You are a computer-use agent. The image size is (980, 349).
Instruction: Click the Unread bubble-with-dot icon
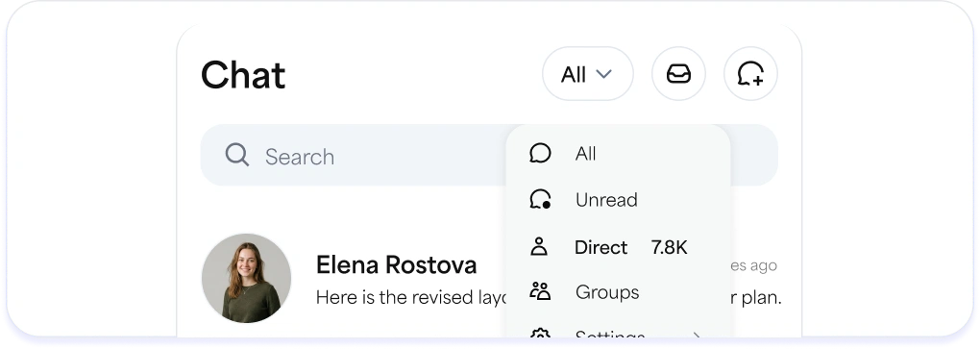pyautogui.click(x=540, y=200)
